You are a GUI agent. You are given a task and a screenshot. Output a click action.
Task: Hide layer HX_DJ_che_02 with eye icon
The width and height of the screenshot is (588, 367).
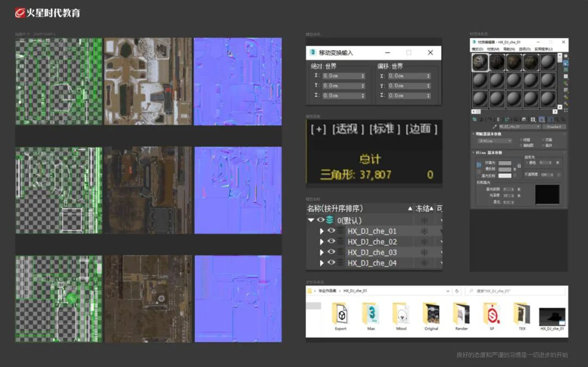[331, 241]
